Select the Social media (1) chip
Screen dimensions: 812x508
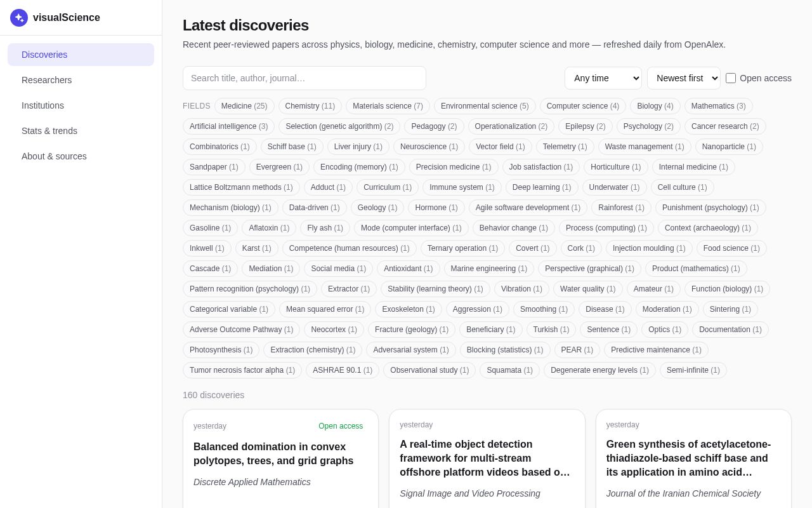pyautogui.click(x=338, y=269)
